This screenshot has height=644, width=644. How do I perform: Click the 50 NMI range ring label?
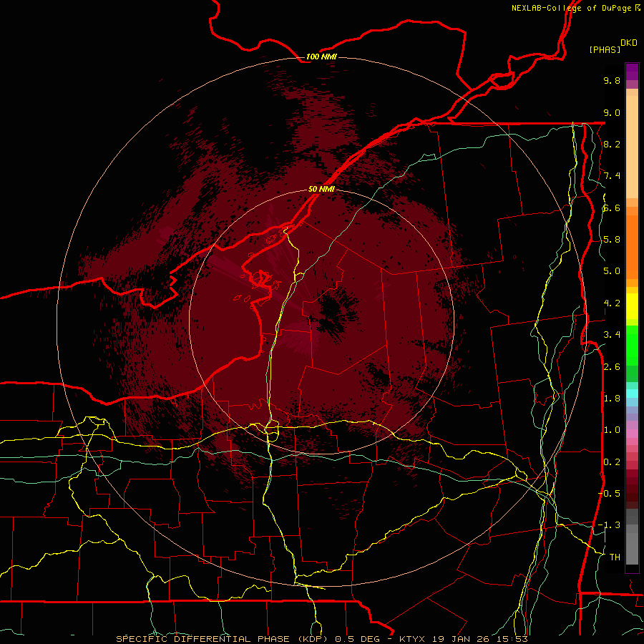tap(321, 190)
